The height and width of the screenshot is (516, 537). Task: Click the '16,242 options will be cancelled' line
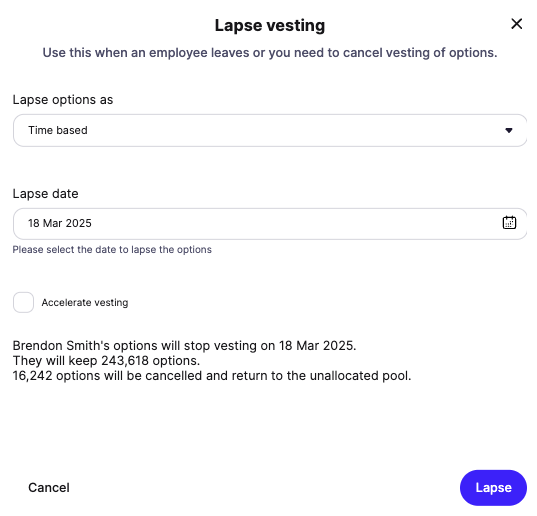point(212,376)
